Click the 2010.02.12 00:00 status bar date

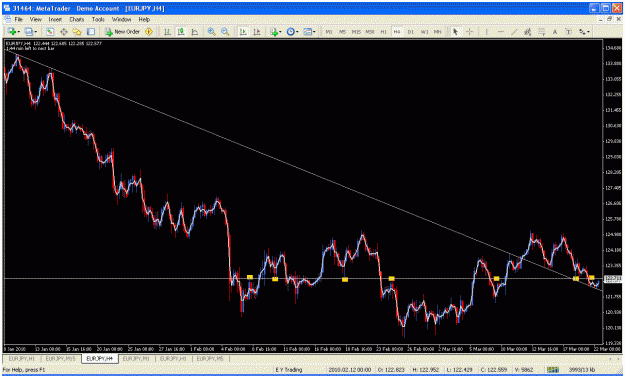tap(350, 370)
